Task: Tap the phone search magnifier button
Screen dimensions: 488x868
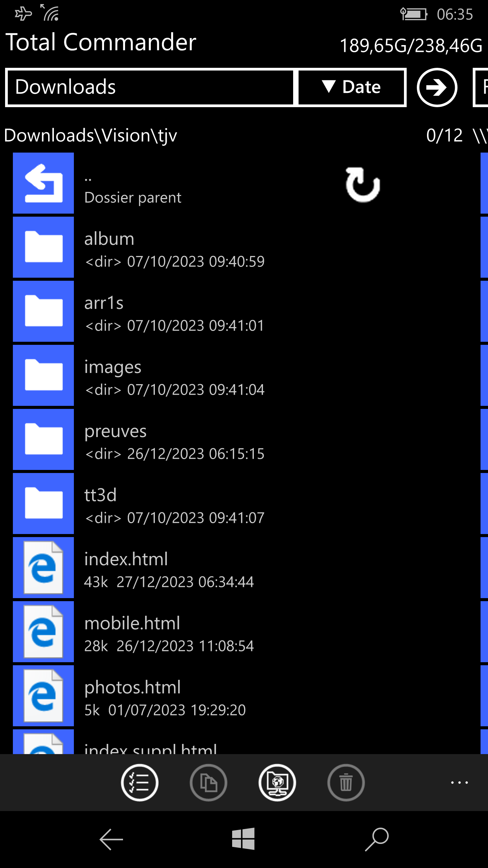Action: [377, 839]
